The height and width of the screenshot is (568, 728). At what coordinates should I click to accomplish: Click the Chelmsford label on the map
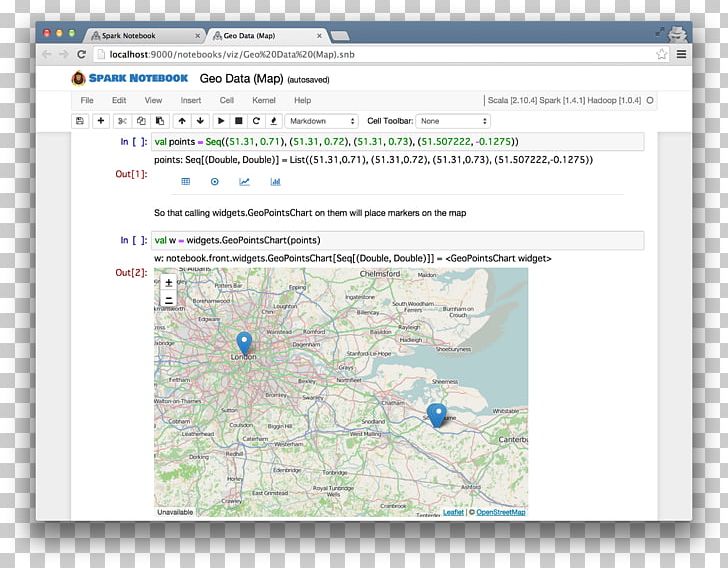(380, 274)
